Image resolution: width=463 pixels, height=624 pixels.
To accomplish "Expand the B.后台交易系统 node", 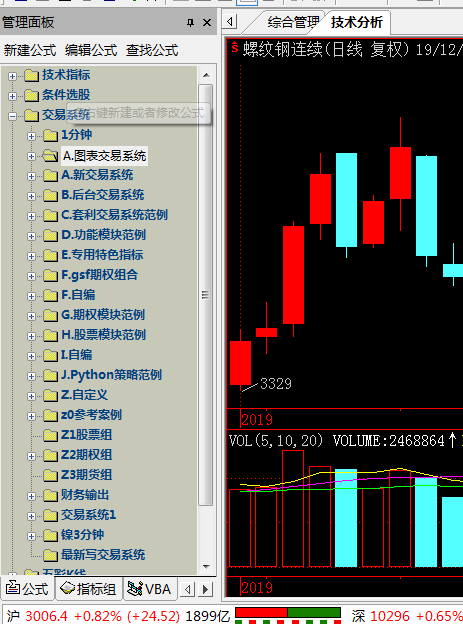I will tap(31, 196).
